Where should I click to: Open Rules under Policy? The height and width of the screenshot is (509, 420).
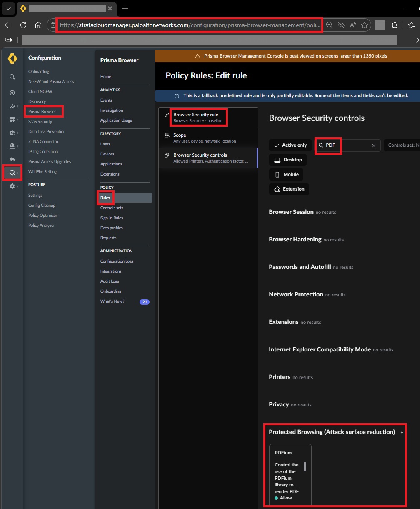click(125, 198)
